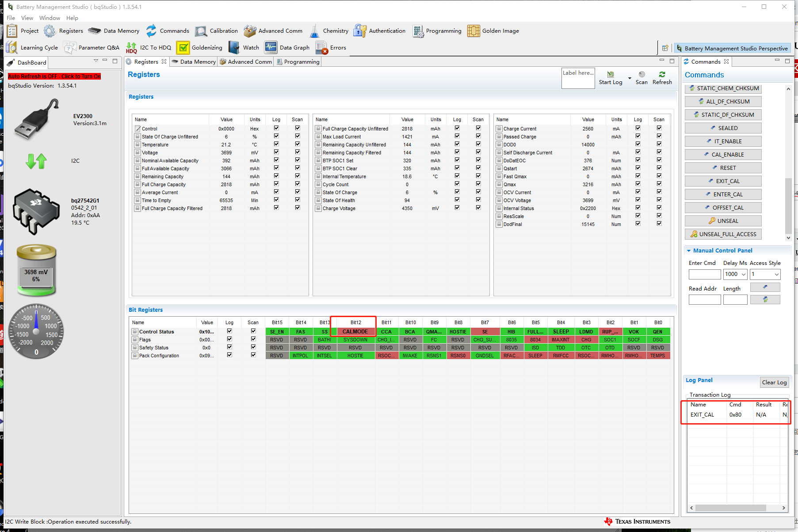Open the Commands toolbar icon
The image size is (798, 532).
151,31
